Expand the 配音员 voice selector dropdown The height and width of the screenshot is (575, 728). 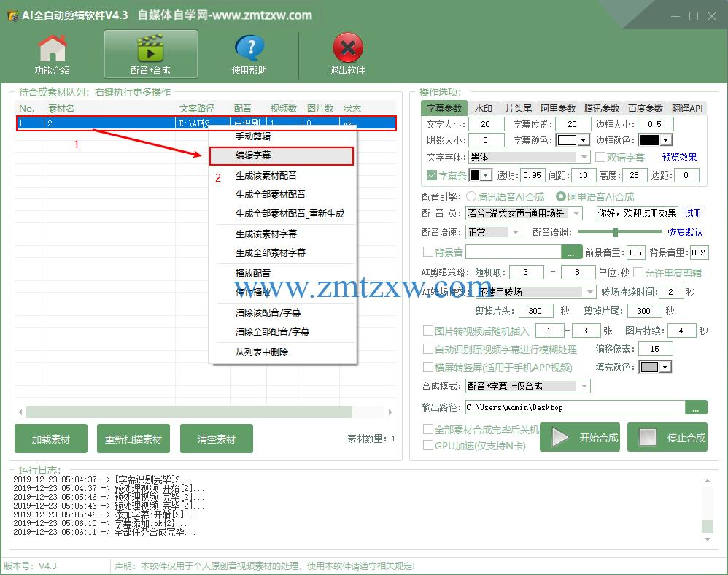tap(576, 213)
